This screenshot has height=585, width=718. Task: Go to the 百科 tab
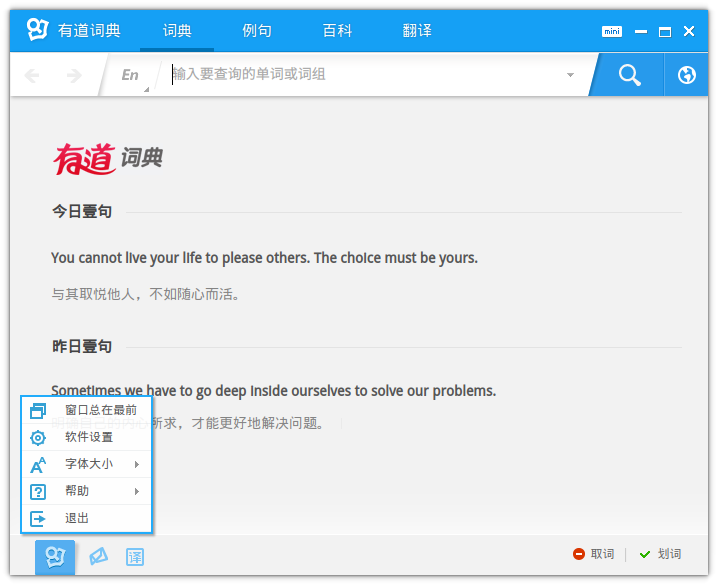pos(337,31)
